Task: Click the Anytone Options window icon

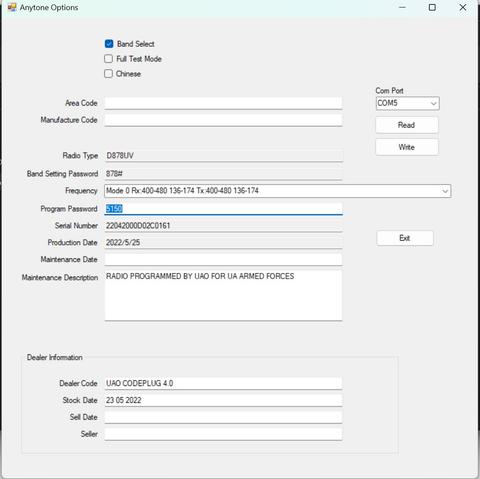Action: pyautogui.click(x=12, y=7)
